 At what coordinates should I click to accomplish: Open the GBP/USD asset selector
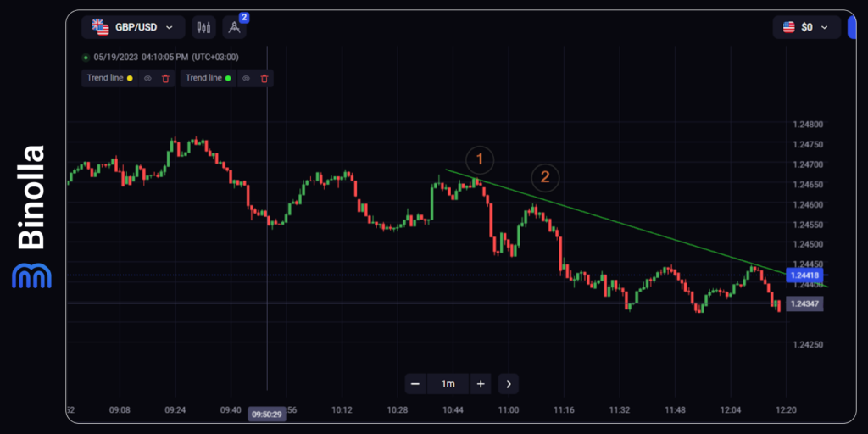133,27
